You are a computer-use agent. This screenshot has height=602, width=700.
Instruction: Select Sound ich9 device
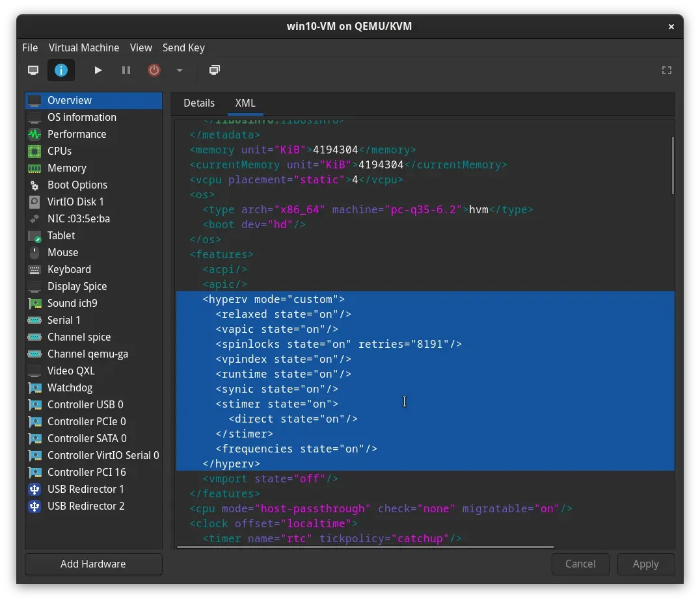(94, 304)
